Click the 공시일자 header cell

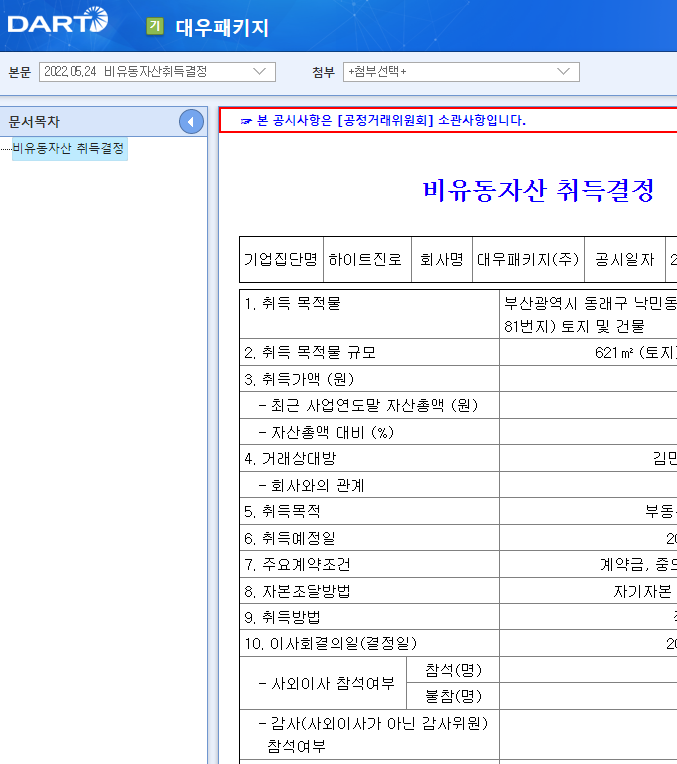624,260
